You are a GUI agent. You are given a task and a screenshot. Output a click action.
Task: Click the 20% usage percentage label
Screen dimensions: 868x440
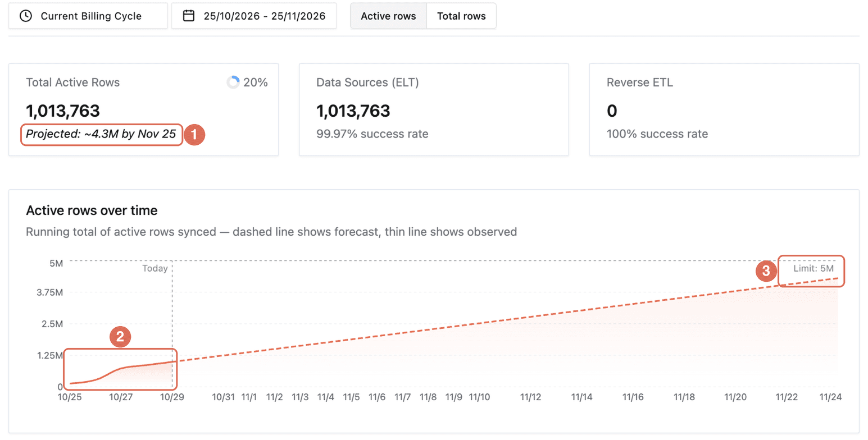(256, 82)
